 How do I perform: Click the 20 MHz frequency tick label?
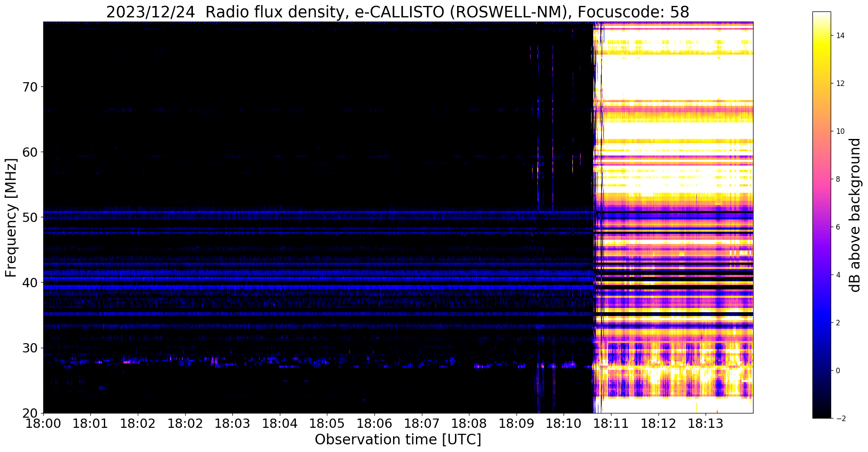coord(29,413)
